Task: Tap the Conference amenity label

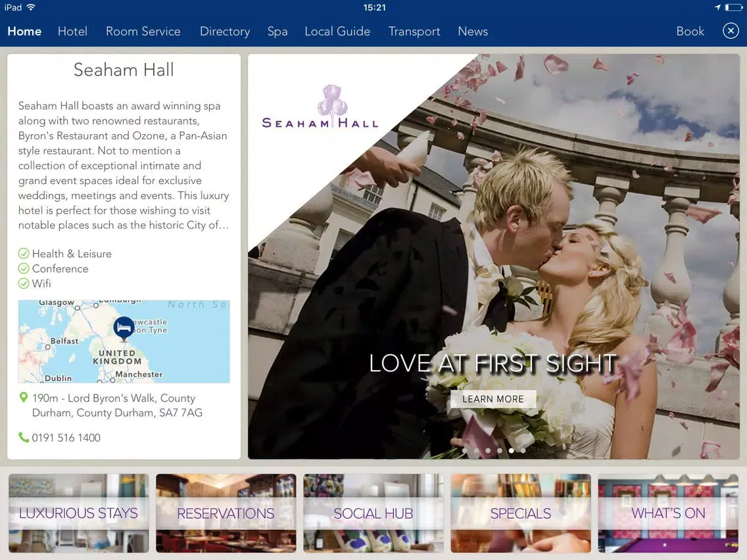Action: coord(60,269)
